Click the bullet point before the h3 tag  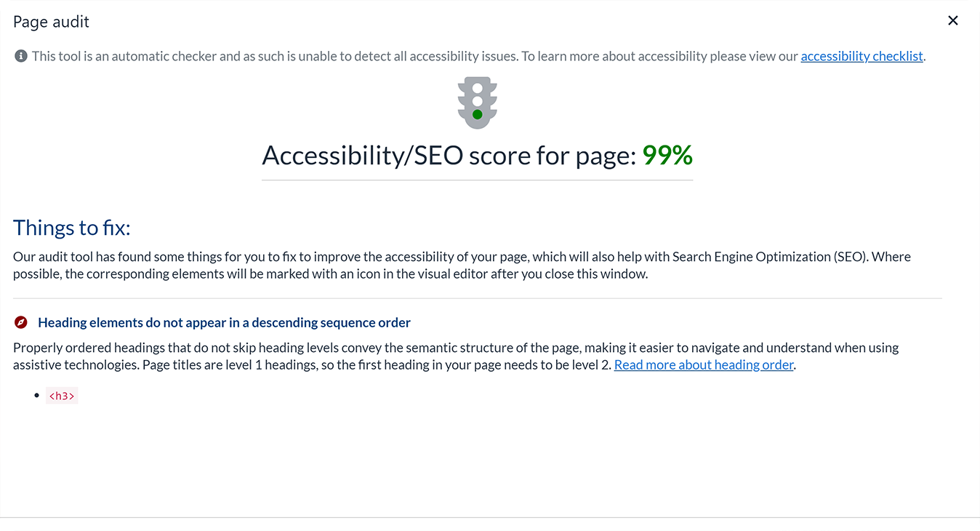pos(37,396)
